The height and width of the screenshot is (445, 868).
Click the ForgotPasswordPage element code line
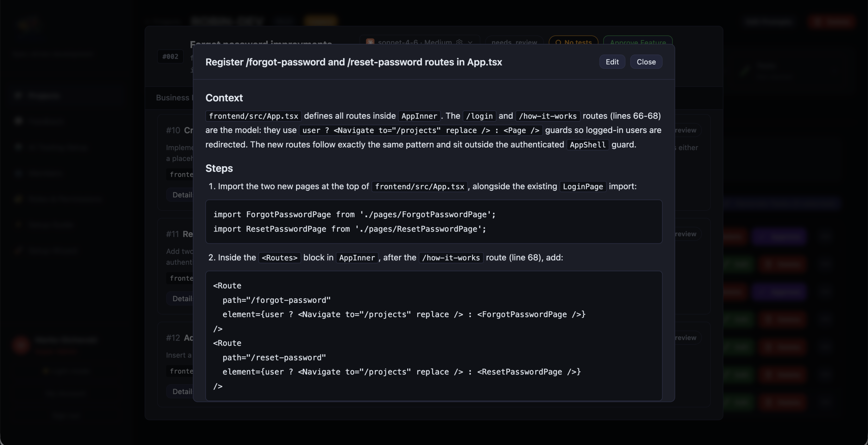[x=404, y=315]
